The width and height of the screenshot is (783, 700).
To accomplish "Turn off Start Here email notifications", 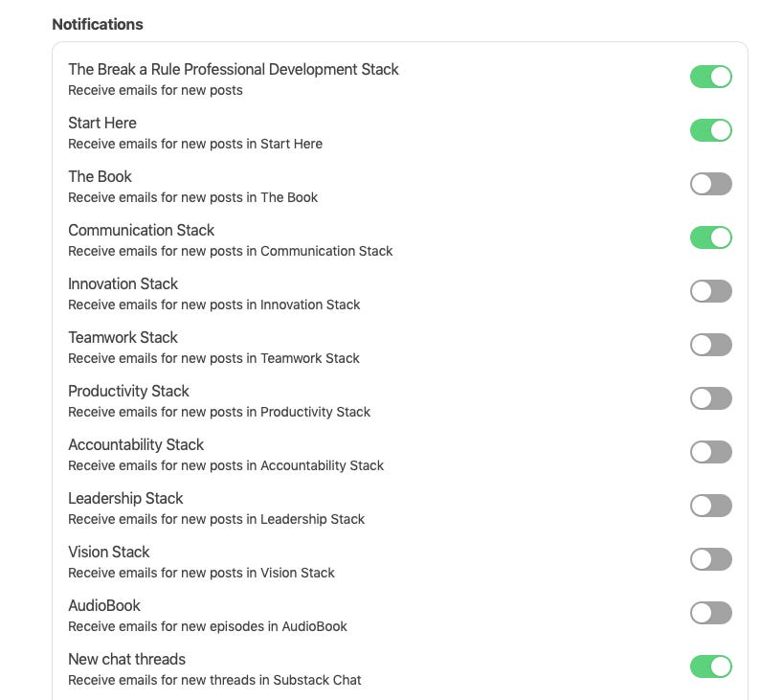I will pyautogui.click(x=710, y=130).
